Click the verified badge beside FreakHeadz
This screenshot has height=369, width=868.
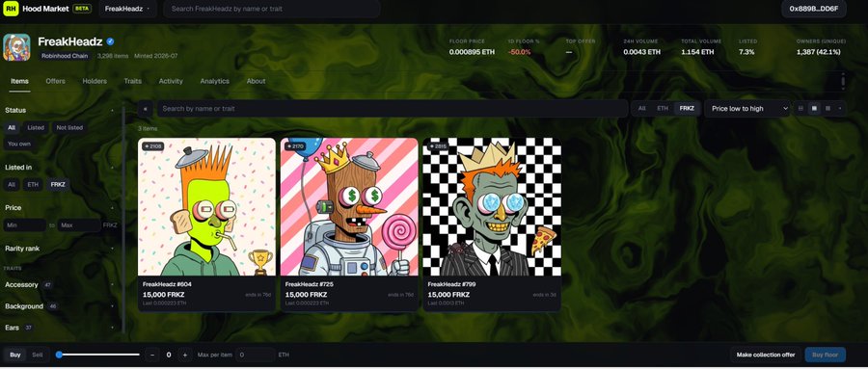(x=110, y=41)
